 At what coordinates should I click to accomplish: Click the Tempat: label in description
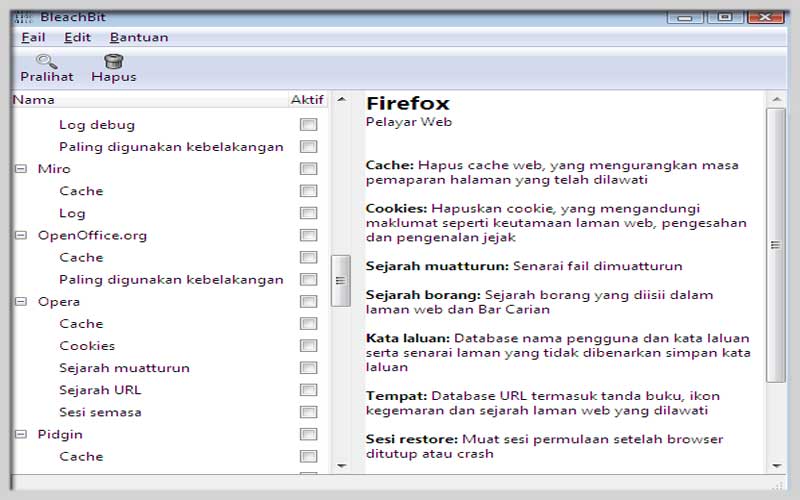396,396
